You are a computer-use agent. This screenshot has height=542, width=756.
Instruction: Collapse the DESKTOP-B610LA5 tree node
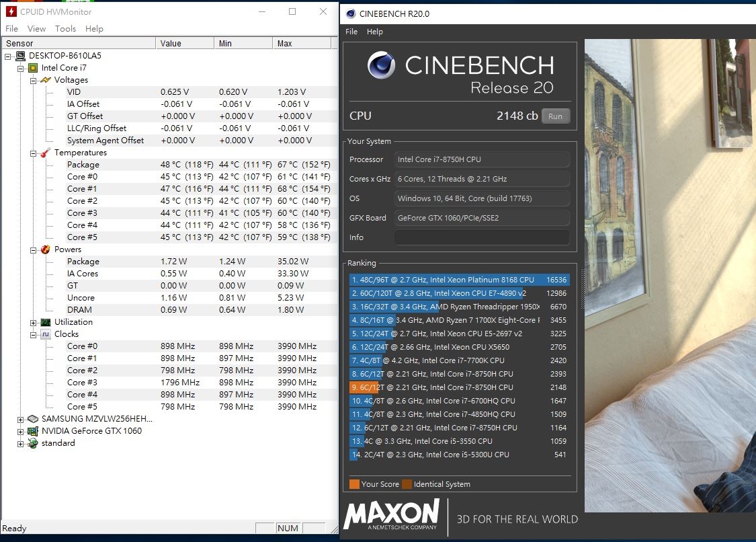click(x=7, y=56)
